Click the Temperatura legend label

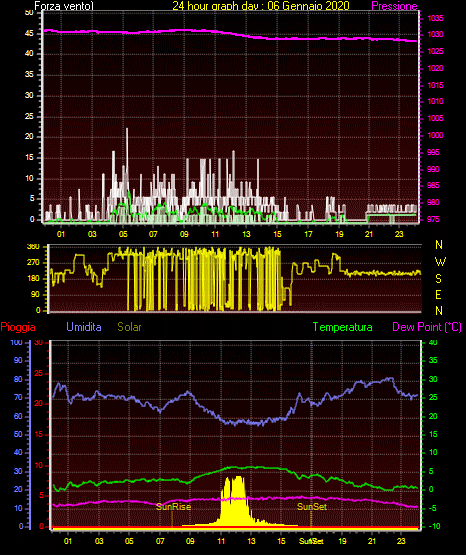[x=343, y=327]
